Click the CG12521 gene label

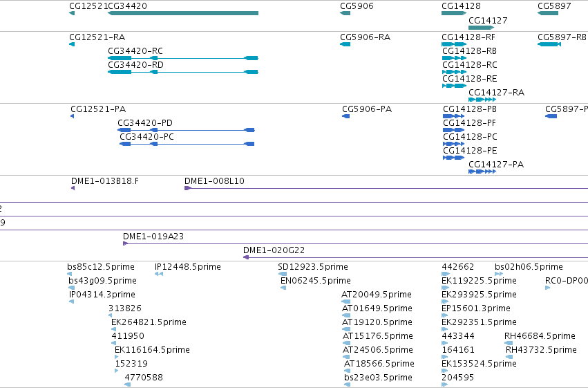88,6
